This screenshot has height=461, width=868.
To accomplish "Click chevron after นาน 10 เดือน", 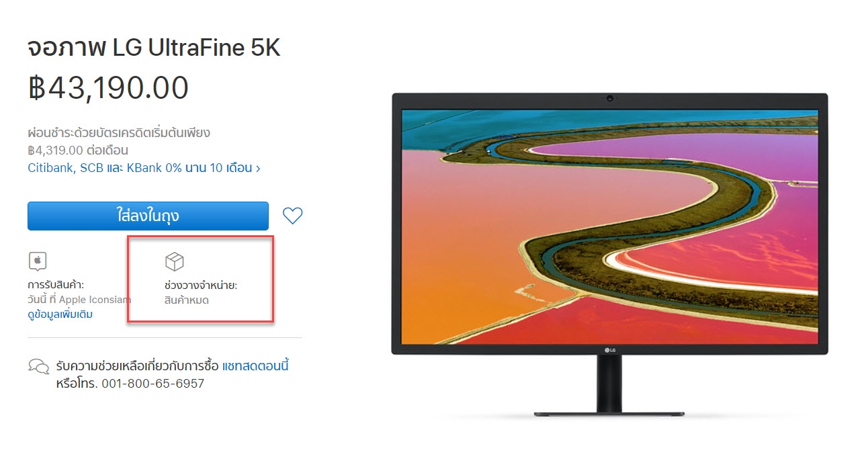I will [x=258, y=168].
